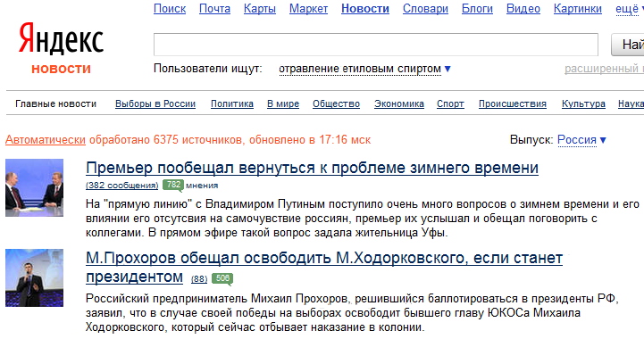
Task: Open Словари service link
Action: pos(425,9)
